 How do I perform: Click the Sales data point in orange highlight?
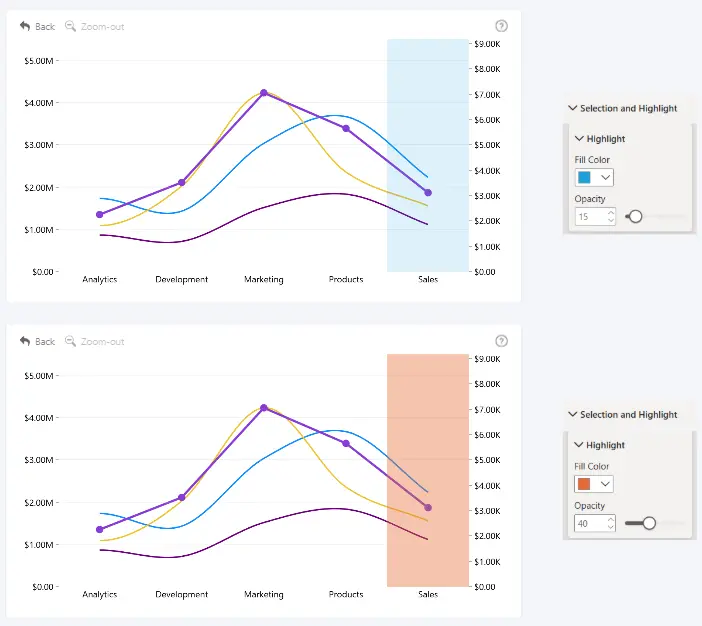tap(428, 508)
